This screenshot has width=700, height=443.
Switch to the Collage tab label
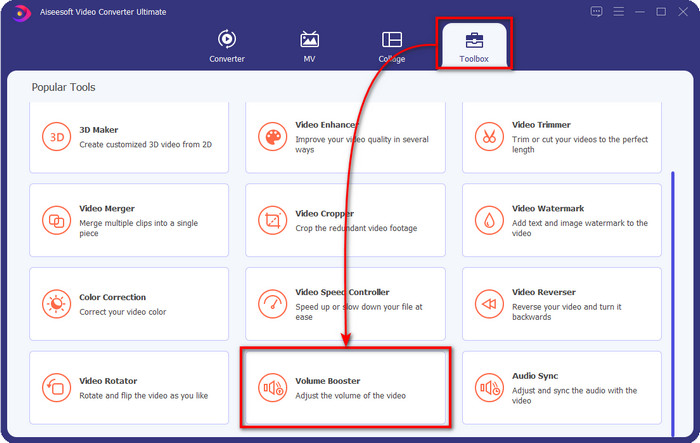click(392, 59)
